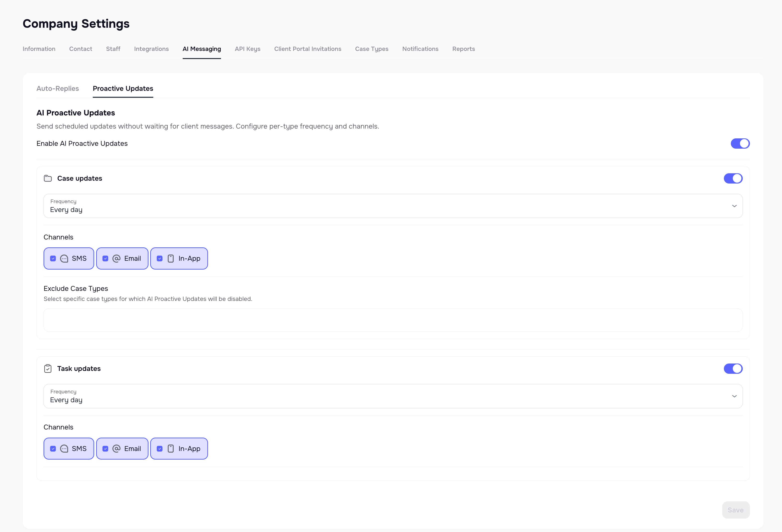Click the SMS chat bubble icon under Task updates
The width and height of the screenshot is (782, 532).
pos(64,448)
